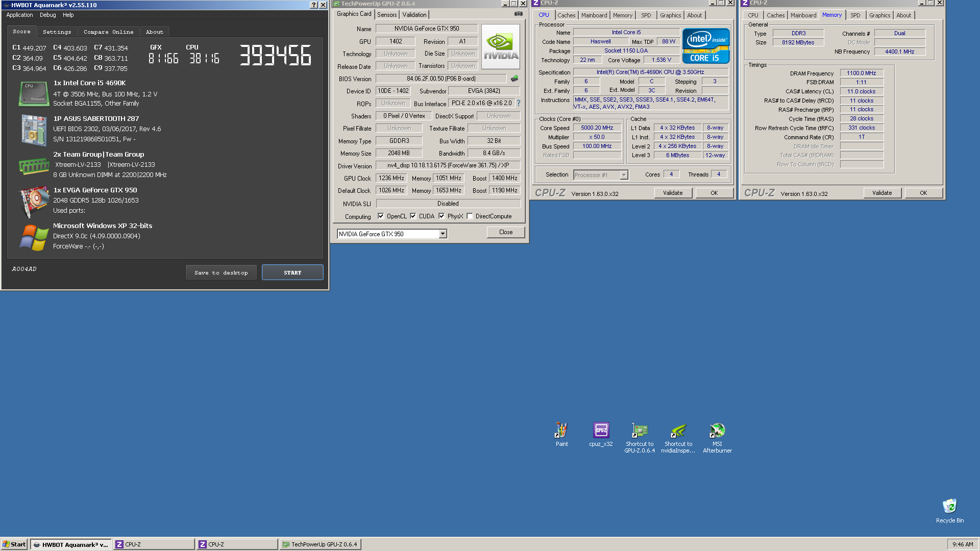This screenshot has width=980, height=551.
Task: Click OK in the CPU tab CPU-Z window
Action: pyautogui.click(x=714, y=193)
